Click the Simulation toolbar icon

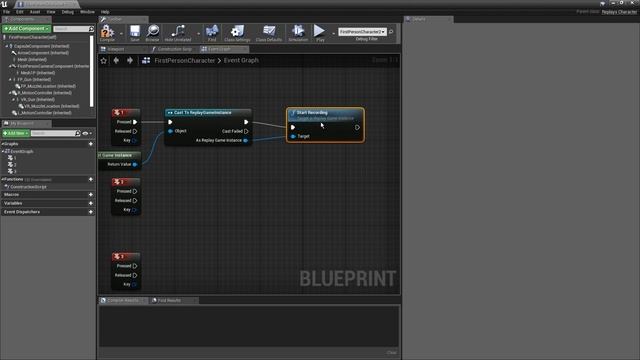(298, 32)
